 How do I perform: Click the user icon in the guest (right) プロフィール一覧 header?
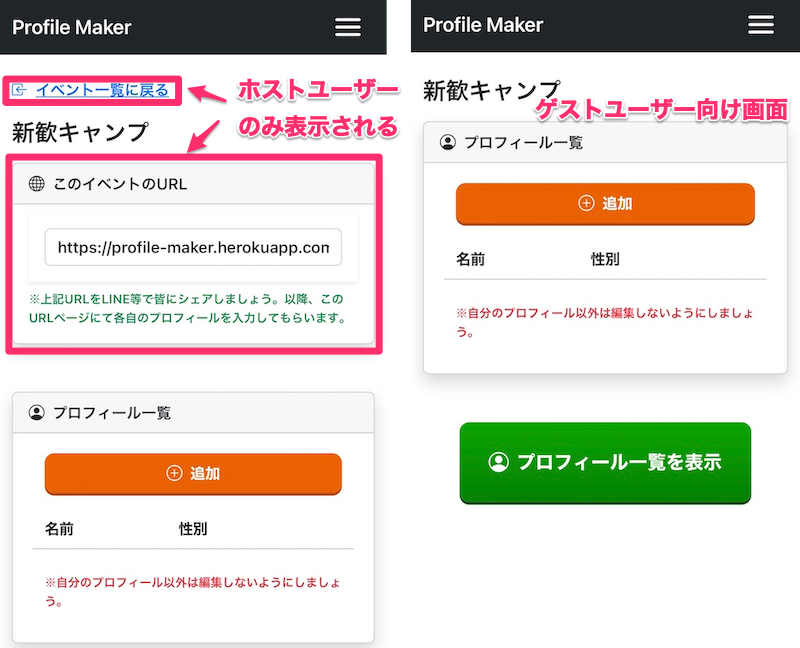point(448,142)
